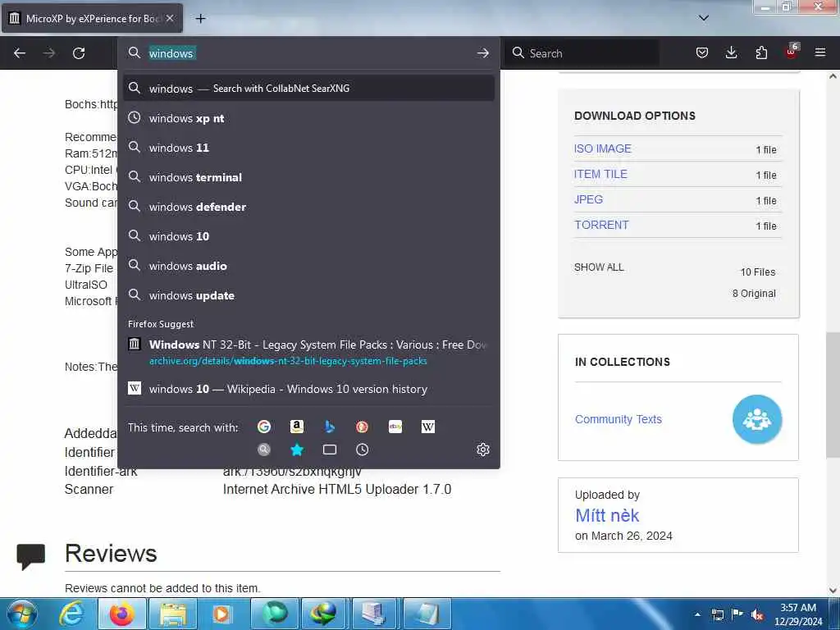Reload the current page
The height and width of the screenshot is (630, 840).
79,53
